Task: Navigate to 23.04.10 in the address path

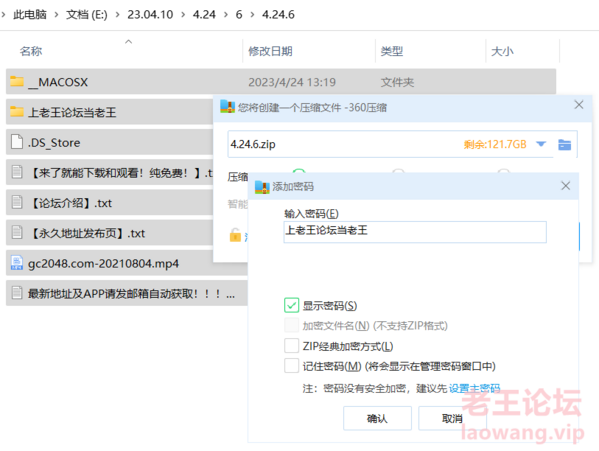Action: pyautogui.click(x=150, y=15)
